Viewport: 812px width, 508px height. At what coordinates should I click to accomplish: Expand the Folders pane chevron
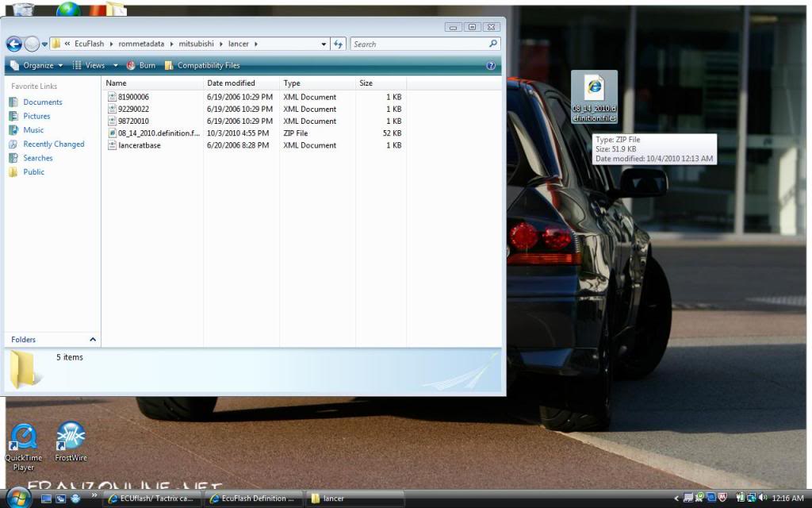pyautogui.click(x=93, y=340)
